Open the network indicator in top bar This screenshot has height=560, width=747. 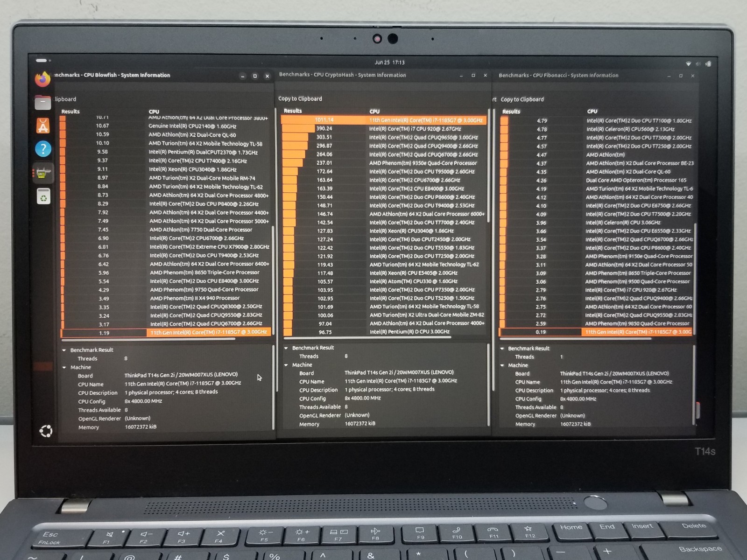(688, 63)
